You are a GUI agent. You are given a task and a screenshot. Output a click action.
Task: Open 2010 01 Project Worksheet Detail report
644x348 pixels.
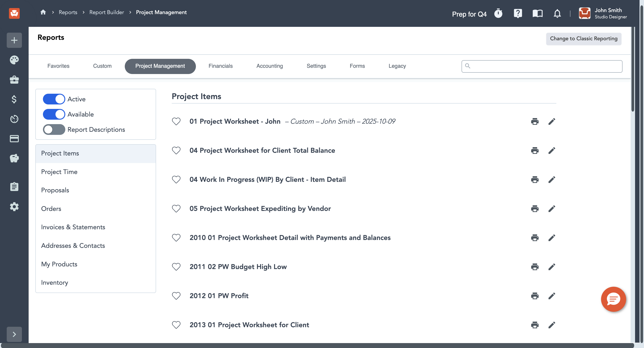pyautogui.click(x=290, y=238)
